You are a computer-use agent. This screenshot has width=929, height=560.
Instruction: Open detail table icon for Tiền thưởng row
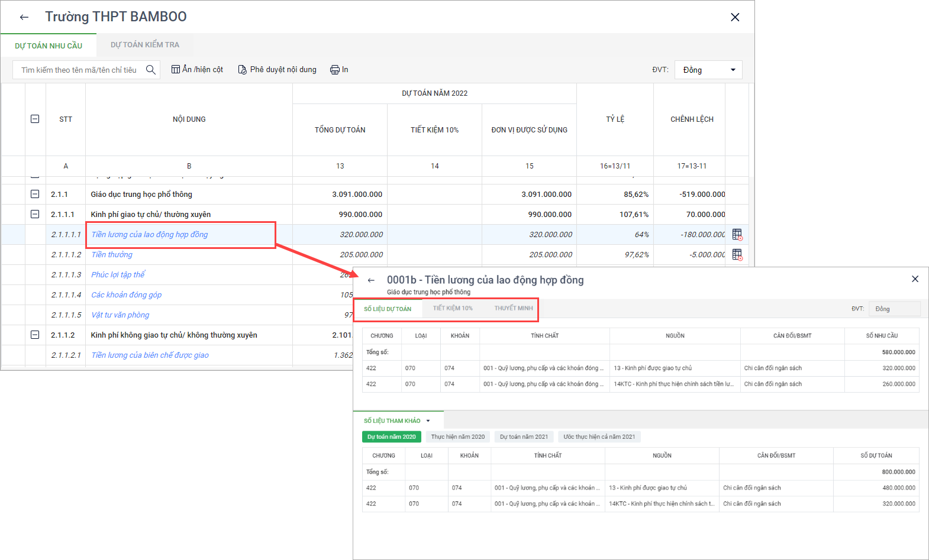coord(737,255)
